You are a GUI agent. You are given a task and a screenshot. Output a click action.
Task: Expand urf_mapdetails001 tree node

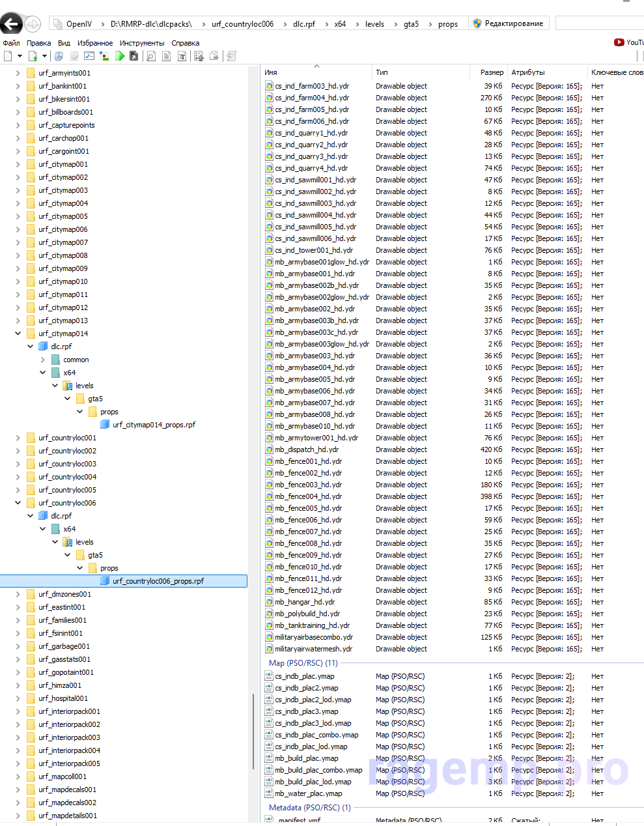point(18,816)
